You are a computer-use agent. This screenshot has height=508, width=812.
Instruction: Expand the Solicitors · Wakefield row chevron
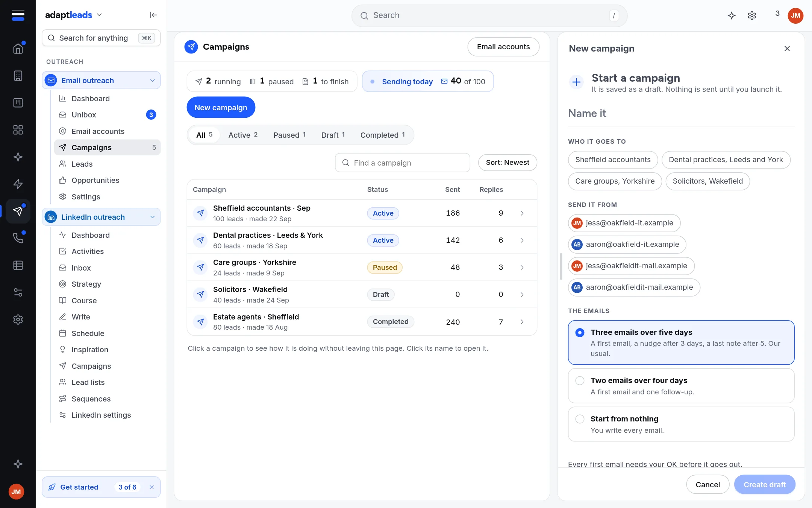[x=522, y=295]
